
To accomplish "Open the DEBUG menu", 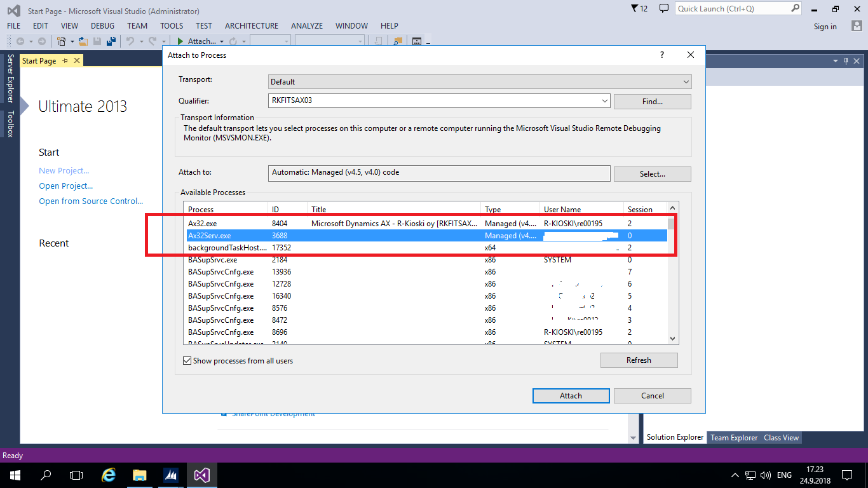I will 102,25.
